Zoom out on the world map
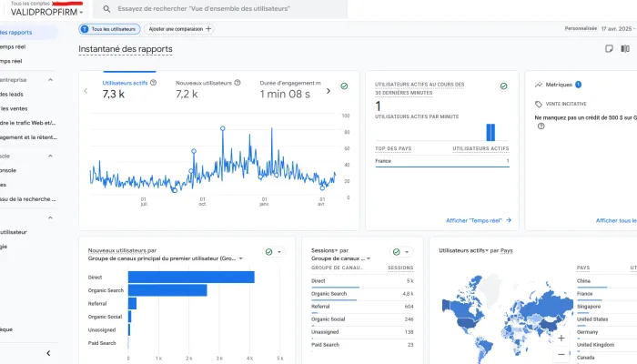This screenshot has width=637, height=364. pyautogui.click(x=561, y=354)
